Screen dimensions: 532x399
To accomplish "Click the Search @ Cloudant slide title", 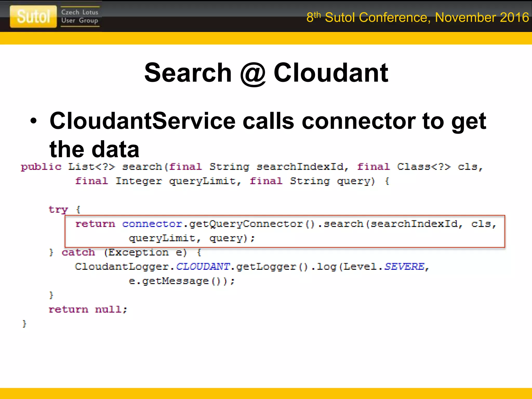I will [266, 73].
